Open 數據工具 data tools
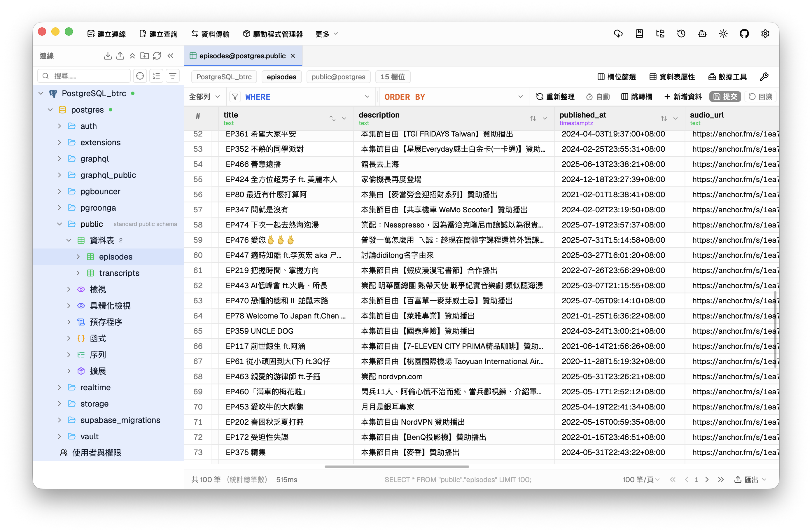The height and width of the screenshot is (532, 812). 727,77
